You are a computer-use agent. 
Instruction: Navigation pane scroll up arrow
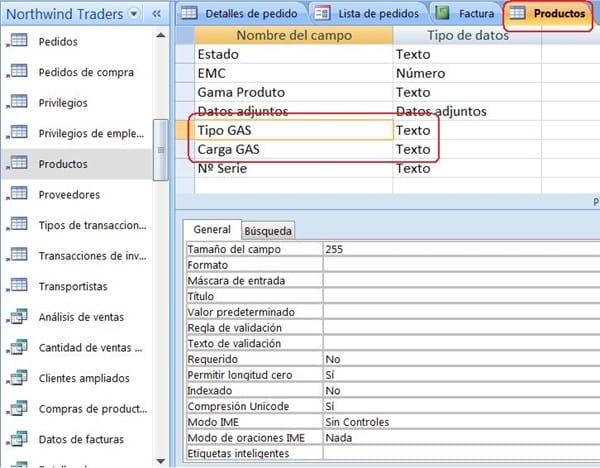click(161, 36)
